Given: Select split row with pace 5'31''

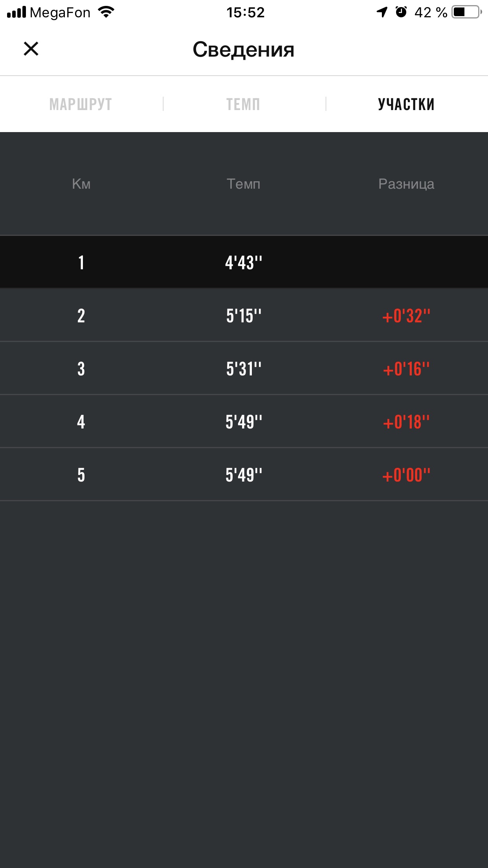Looking at the screenshot, I should click(x=244, y=369).
